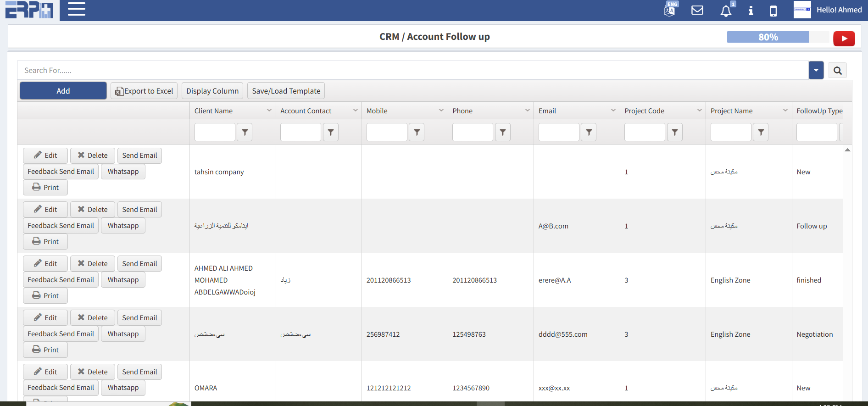This screenshot has width=868, height=406.
Task: Expand the Client Name column header menu
Action: (x=269, y=111)
